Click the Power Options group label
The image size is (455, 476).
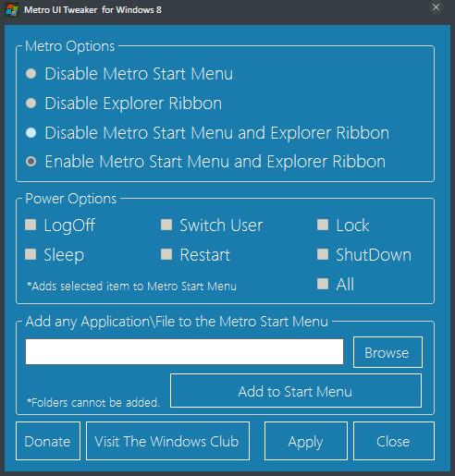click(71, 199)
